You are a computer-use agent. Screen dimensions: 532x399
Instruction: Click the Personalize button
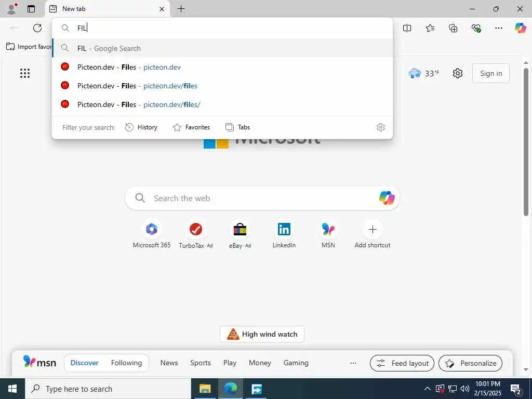pyautogui.click(x=470, y=363)
